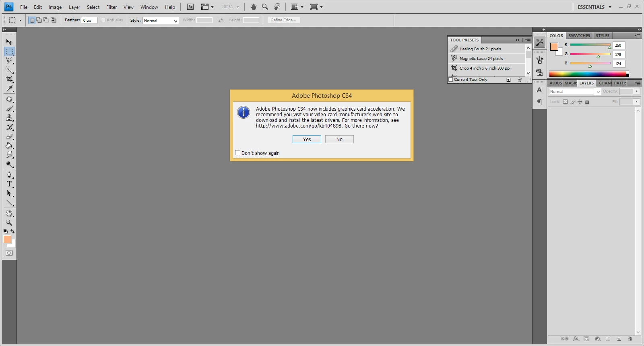This screenshot has height=346, width=644.
Task: Click Yes in the dialog
Action: coord(307,139)
